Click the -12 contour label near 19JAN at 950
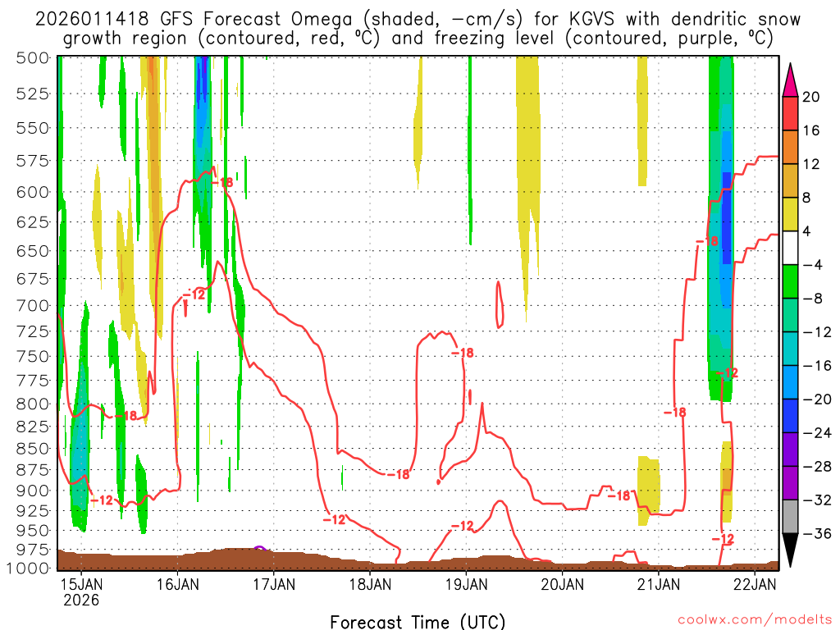This screenshot has height=630, width=840. [x=463, y=526]
